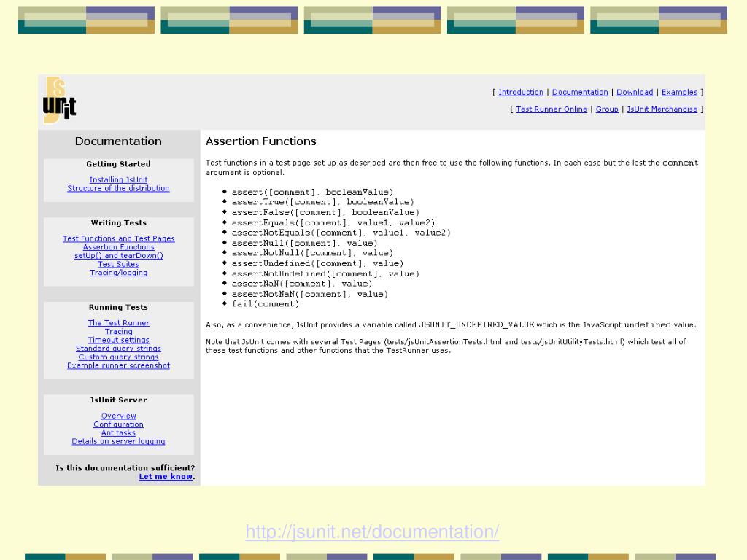
Task: Open Test Runner Online link
Action: [x=551, y=109]
